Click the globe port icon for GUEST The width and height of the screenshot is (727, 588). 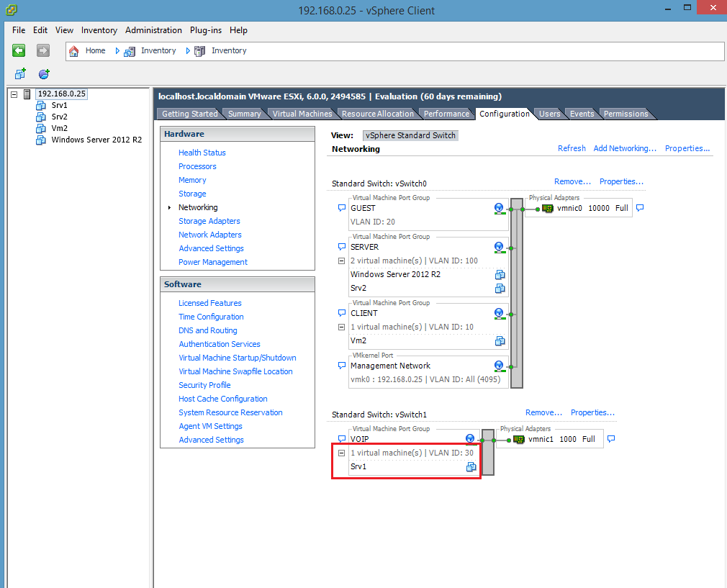pyautogui.click(x=499, y=209)
